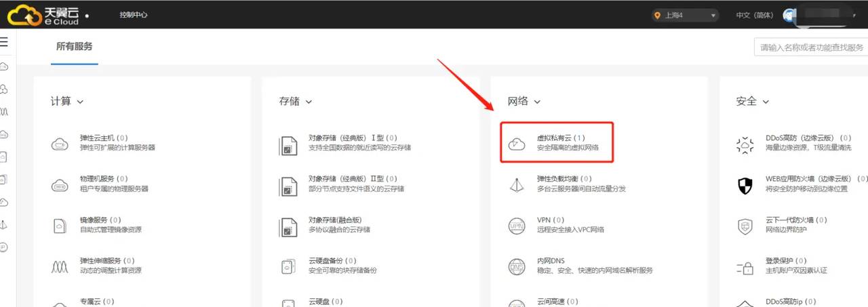Click the 弹性云主机 cloud server icon

[60, 143]
